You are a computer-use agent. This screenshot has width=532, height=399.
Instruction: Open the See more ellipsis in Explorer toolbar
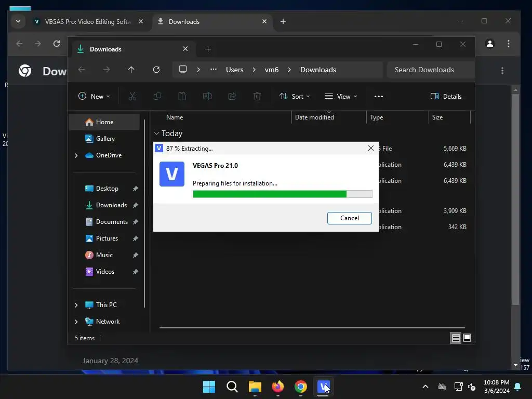[x=379, y=96]
